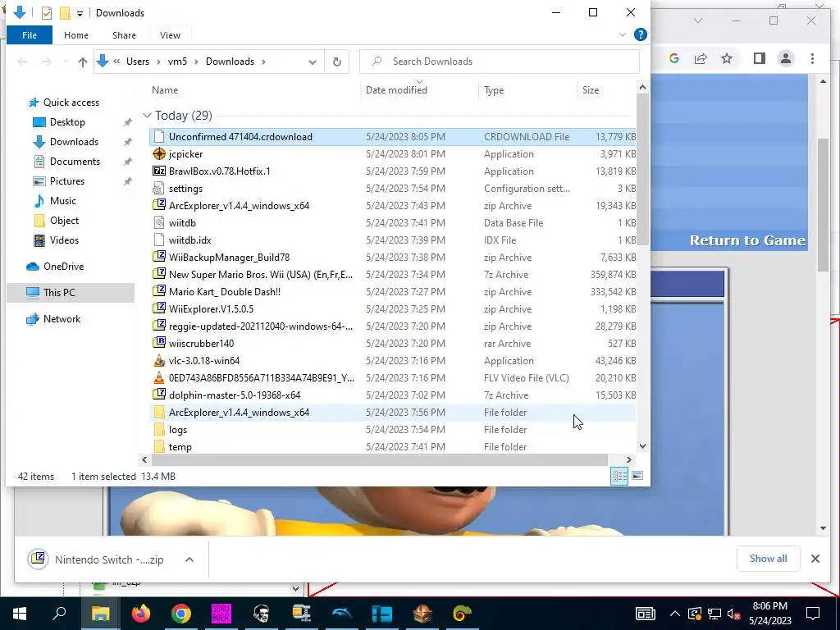Image resolution: width=840 pixels, height=630 pixels.
Task: Select the wiitdb Data Base File icon
Action: pos(159,223)
